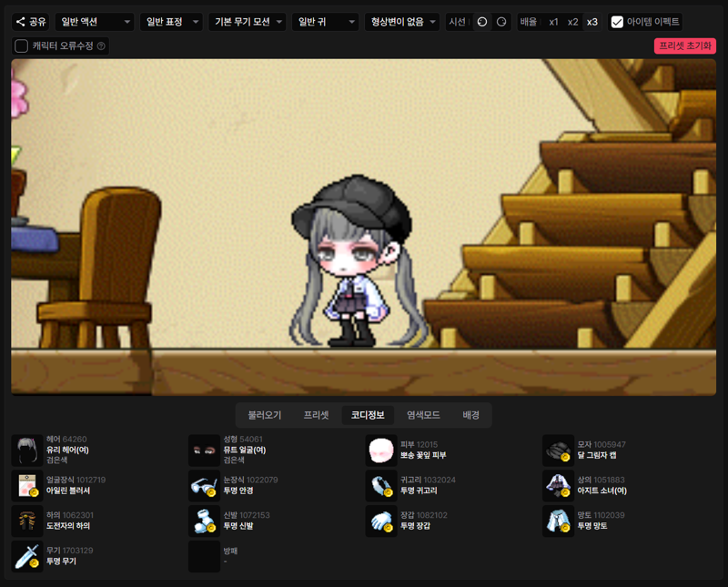Screen dimensions: 728x587
Task: Click the item name 투명 안경
Action: [238, 491]
